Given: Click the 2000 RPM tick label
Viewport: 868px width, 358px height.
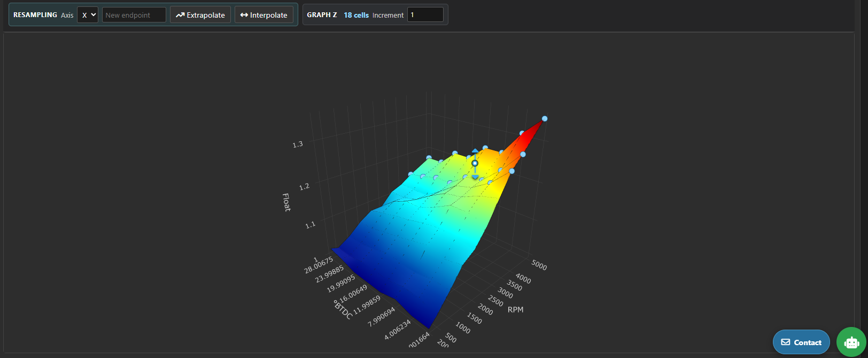Looking at the screenshot, I should [x=485, y=309].
